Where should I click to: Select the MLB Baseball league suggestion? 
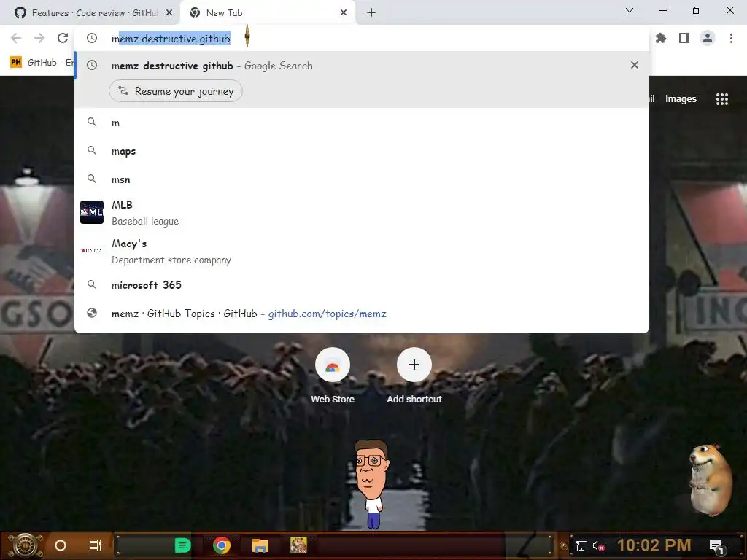[362, 212]
